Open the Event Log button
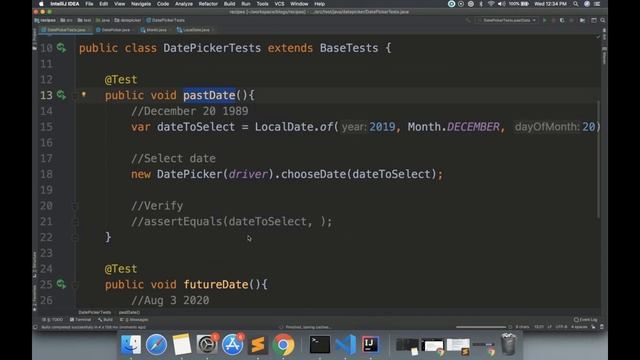The image size is (640, 360). pos(585,320)
